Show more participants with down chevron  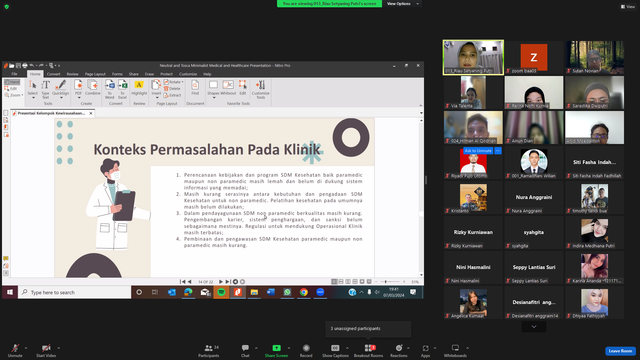click(x=533, y=327)
